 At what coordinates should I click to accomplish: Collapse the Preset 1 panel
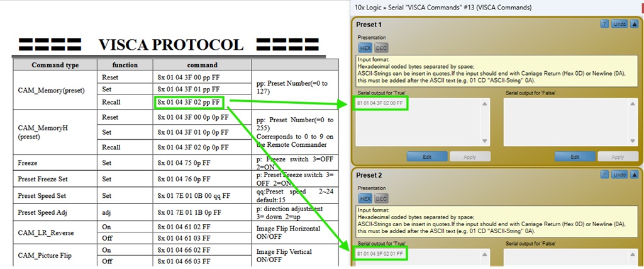634,24
